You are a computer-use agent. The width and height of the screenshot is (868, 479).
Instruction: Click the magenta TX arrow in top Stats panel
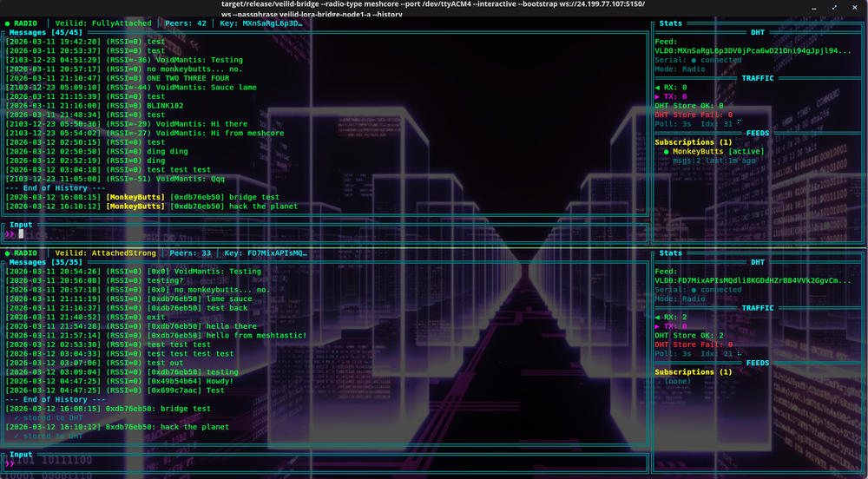pos(659,96)
